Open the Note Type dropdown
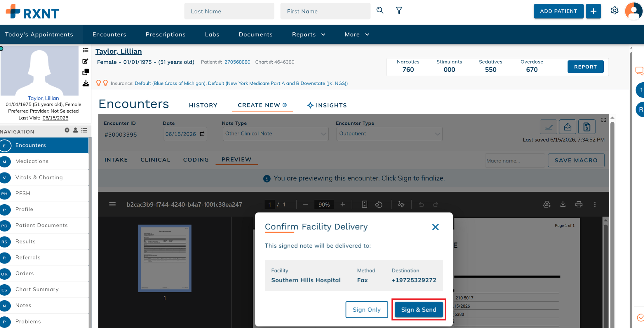The width and height of the screenshot is (644, 328). [275, 134]
